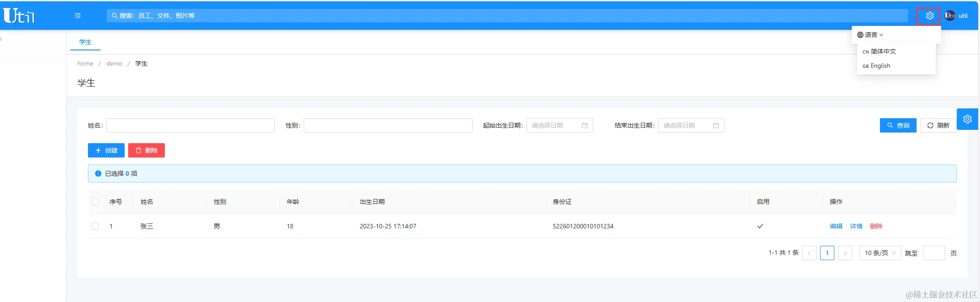
Task: Toggle select-all header checkbox
Action: tap(95, 202)
